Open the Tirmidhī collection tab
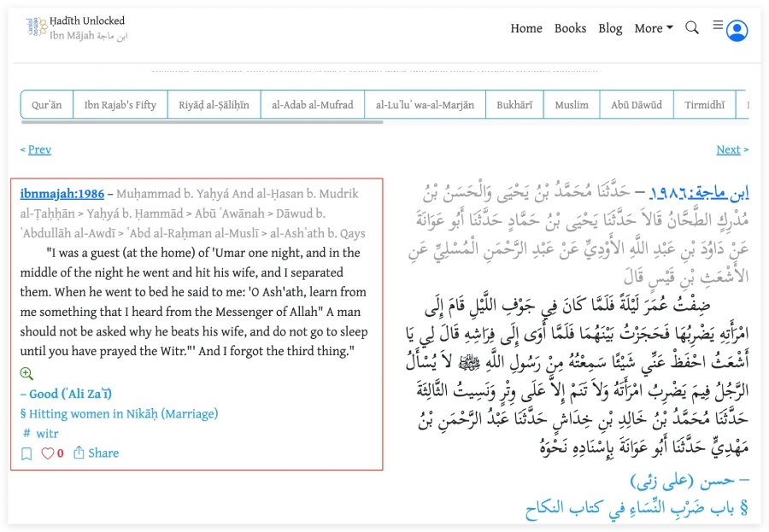 click(x=704, y=105)
